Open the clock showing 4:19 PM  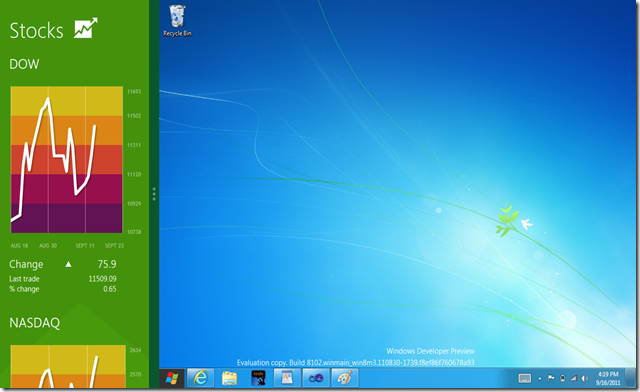point(608,379)
